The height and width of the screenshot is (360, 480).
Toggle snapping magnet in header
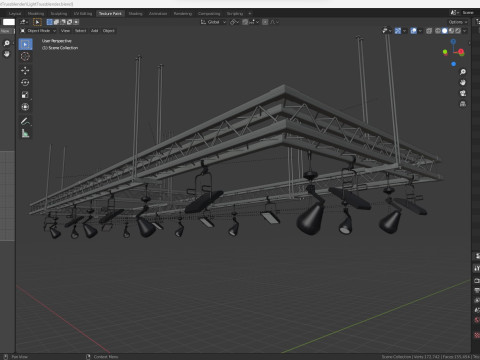click(x=245, y=22)
